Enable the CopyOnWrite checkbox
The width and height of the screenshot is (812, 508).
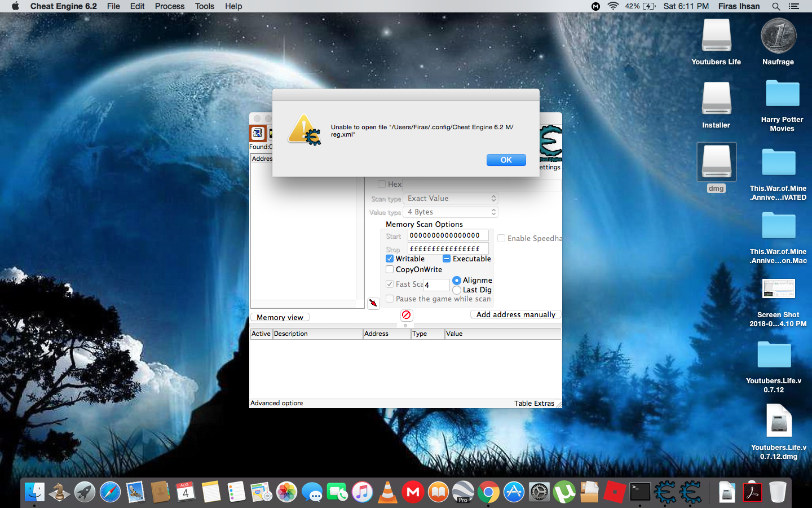(x=389, y=269)
